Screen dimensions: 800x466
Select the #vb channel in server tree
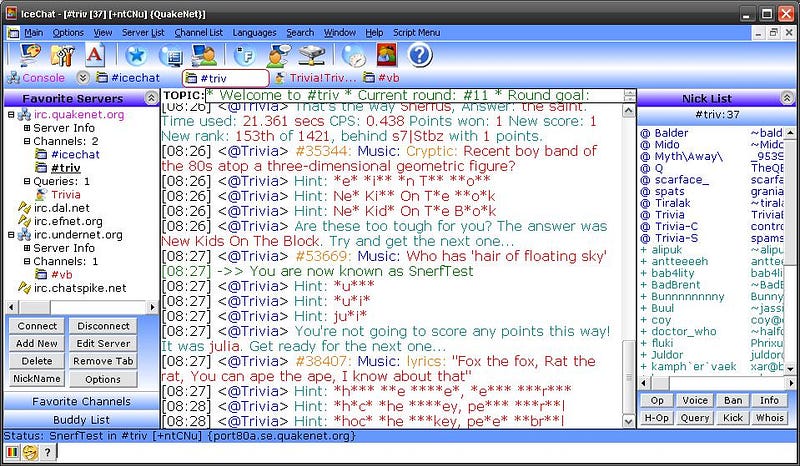click(61, 275)
